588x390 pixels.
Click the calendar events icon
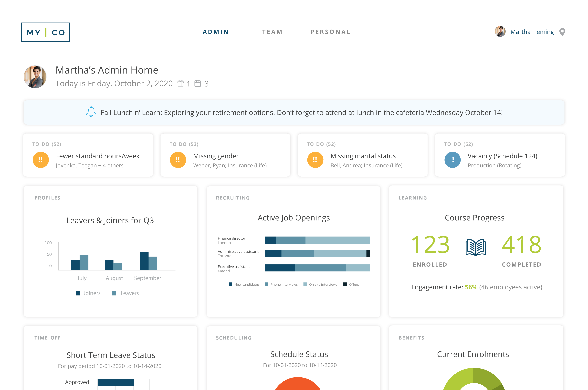pyautogui.click(x=197, y=83)
